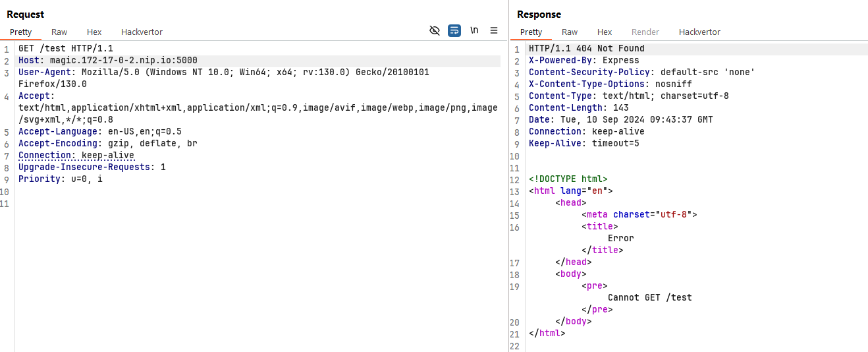Click the "Content-Length: 143" header
Image resolution: width=868 pixels, height=352 pixels.
[579, 107]
